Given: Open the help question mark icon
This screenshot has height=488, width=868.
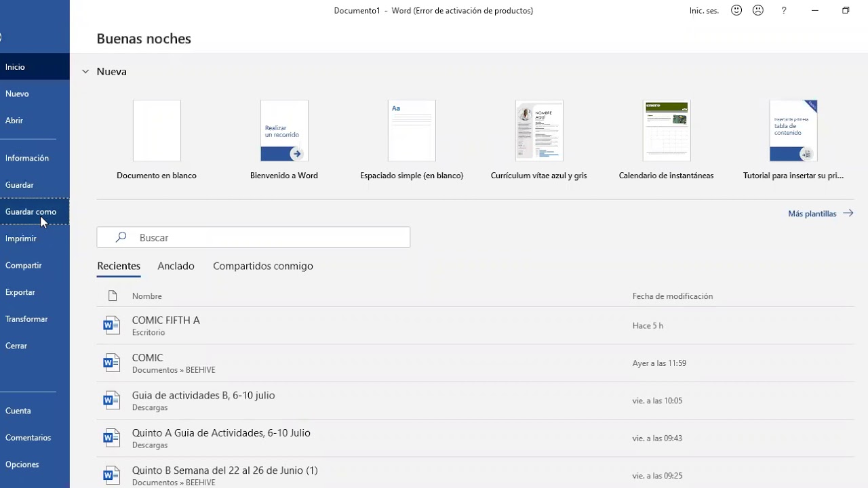Looking at the screenshot, I should pos(784,10).
